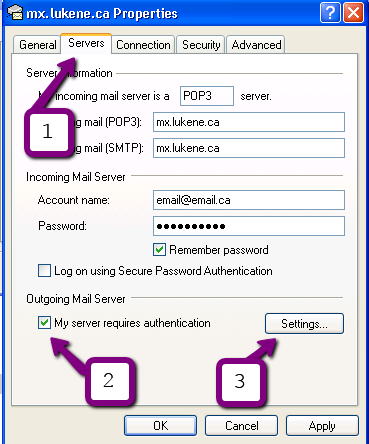Click the mail account icon in title bar
Viewport: 369px width, 444px height.
(15, 13)
